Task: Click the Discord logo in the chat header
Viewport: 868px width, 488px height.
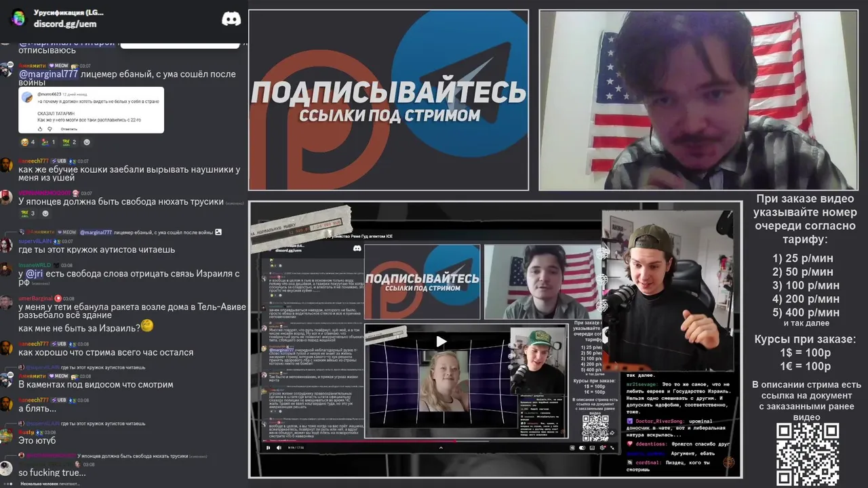Action: pyautogui.click(x=231, y=19)
